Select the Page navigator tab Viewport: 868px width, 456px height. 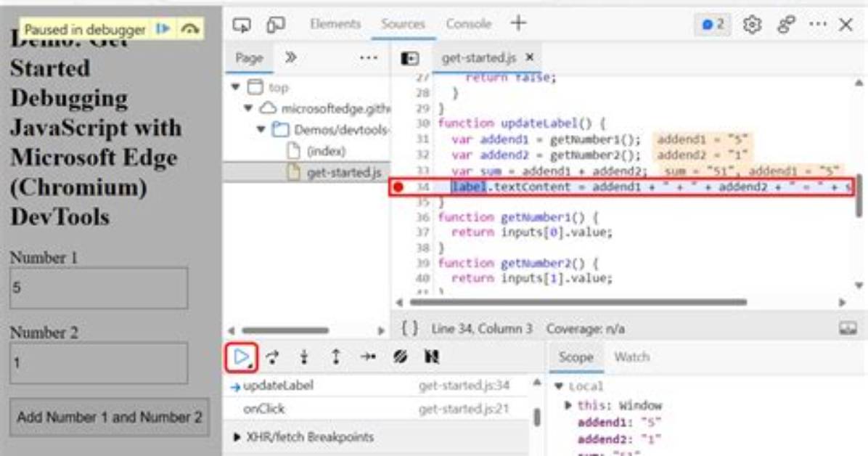(248, 57)
